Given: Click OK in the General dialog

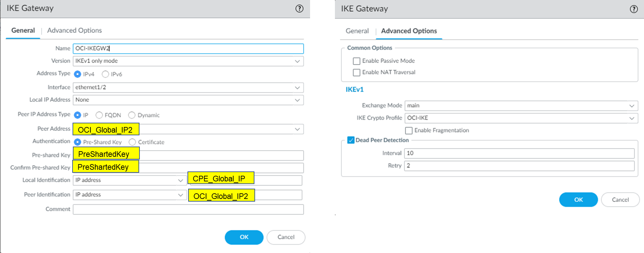Looking at the screenshot, I should pos(244,237).
